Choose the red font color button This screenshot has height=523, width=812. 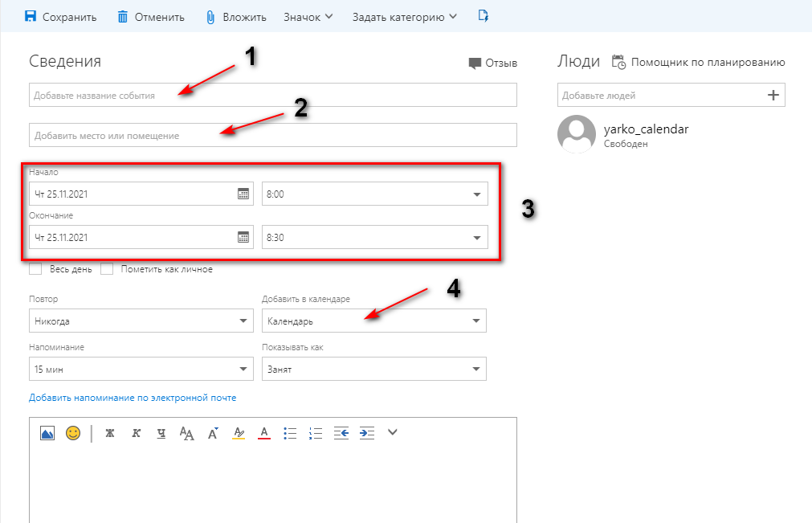coord(264,433)
